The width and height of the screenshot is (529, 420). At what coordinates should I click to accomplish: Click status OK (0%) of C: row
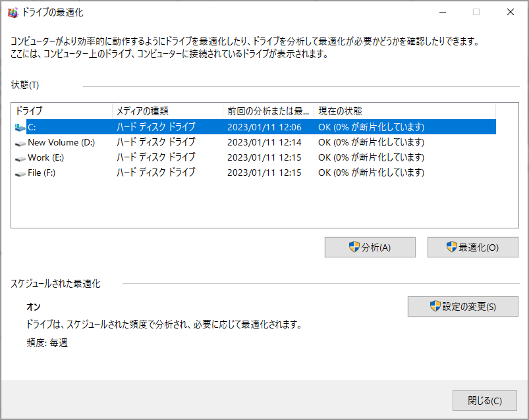(371, 127)
